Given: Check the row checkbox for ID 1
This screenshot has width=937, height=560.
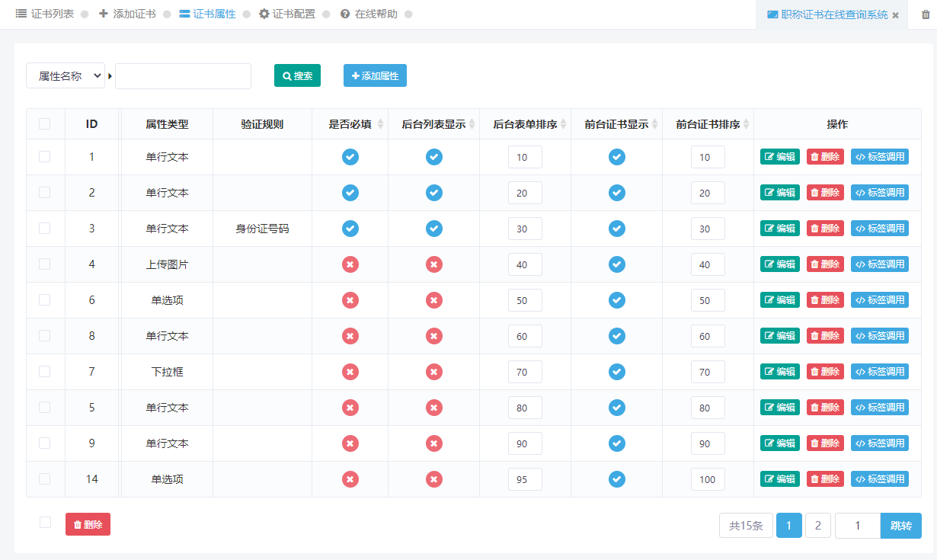Looking at the screenshot, I should point(45,157).
